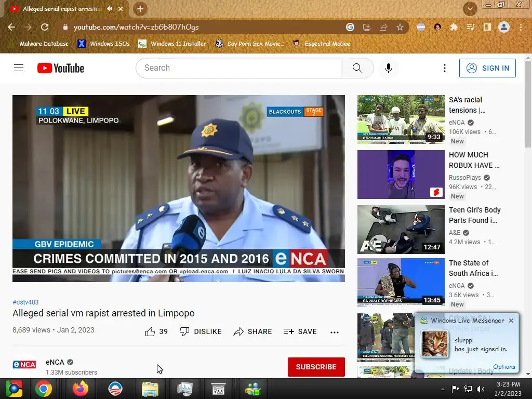Open the Malware Database bookmark
The width and height of the screenshot is (532, 399).
point(44,44)
